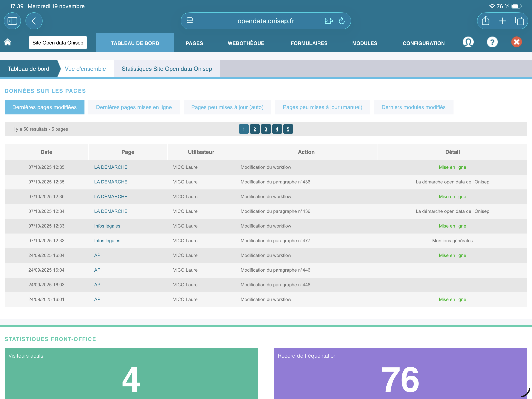Screen dimensions: 532x399
Task: Open the PAGES menu
Action: click(194, 43)
